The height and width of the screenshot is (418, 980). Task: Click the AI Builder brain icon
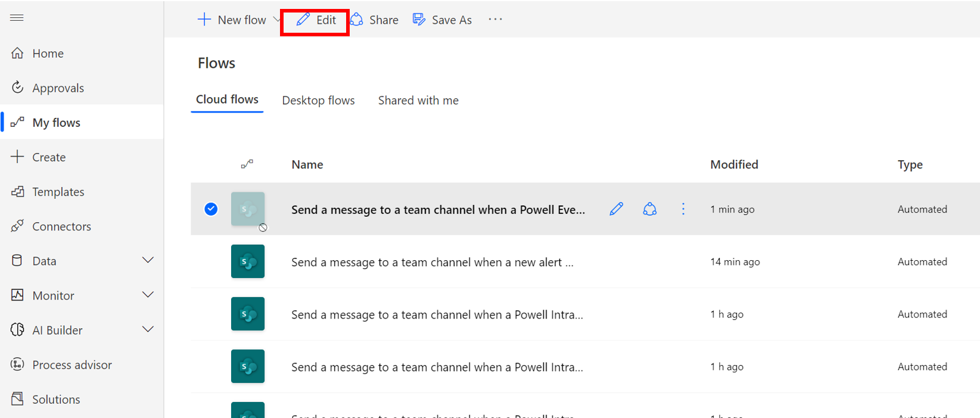tap(17, 330)
